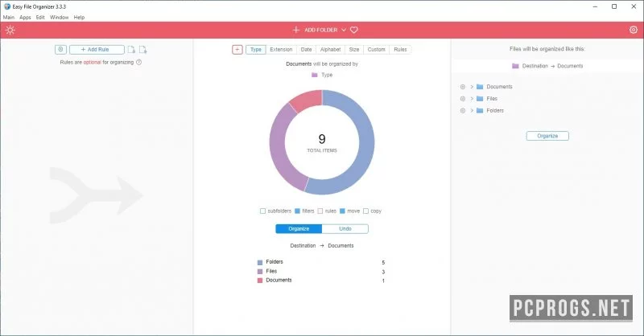644x336 pixels.
Task: Expand the Files tree folder
Action: (472, 99)
